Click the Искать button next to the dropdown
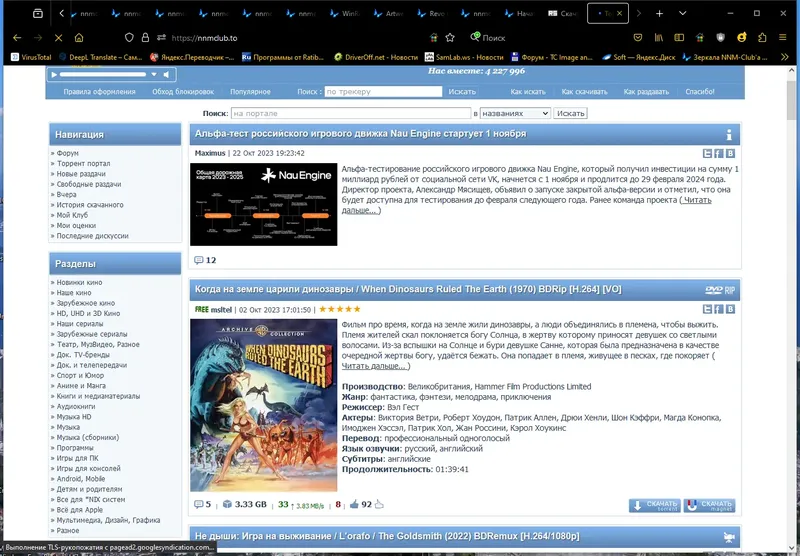This screenshot has width=800, height=556. [x=570, y=113]
